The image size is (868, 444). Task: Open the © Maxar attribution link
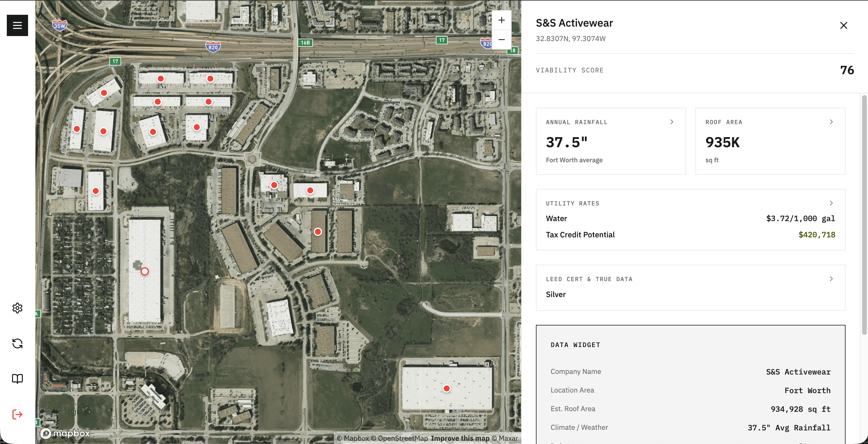pyautogui.click(x=505, y=438)
